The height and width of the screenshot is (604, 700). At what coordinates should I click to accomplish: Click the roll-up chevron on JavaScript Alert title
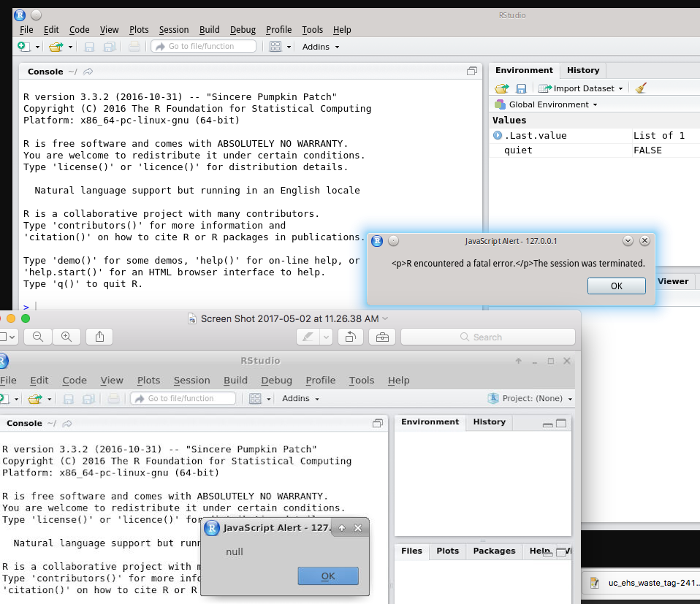tap(628, 241)
